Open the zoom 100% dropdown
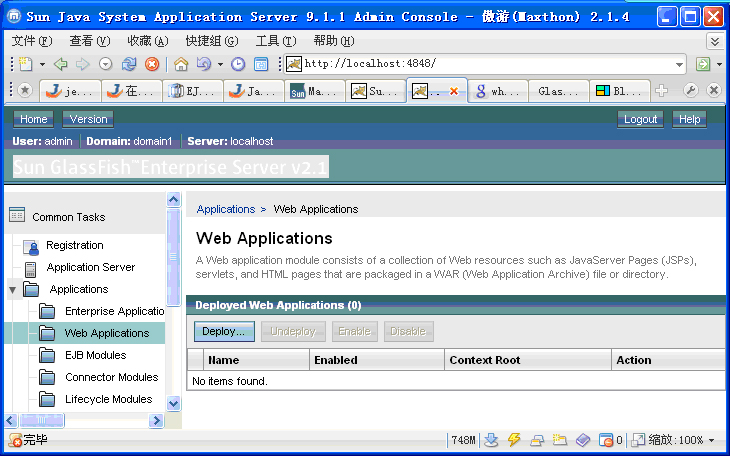Screen dimensions: 730x456 [711, 440]
